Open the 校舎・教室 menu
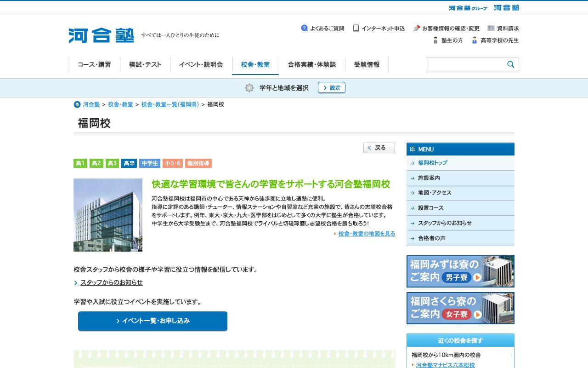Viewport: 588px width, 368px height. [x=255, y=64]
